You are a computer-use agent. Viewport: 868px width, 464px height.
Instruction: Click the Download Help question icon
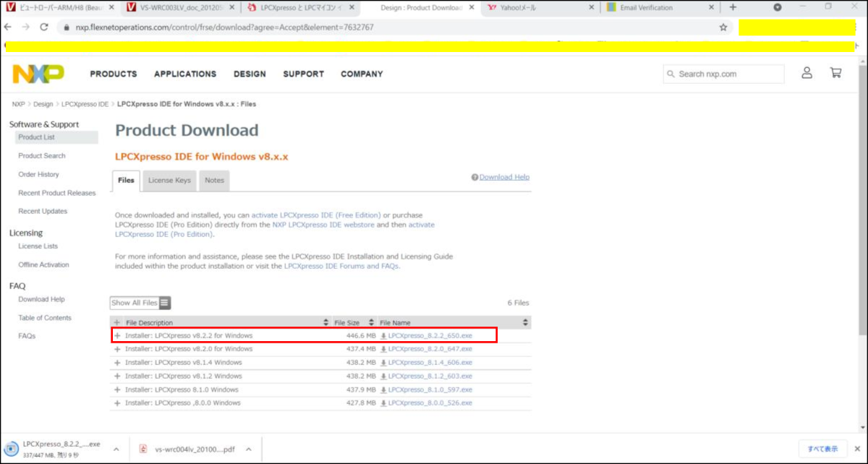[475, 177]
